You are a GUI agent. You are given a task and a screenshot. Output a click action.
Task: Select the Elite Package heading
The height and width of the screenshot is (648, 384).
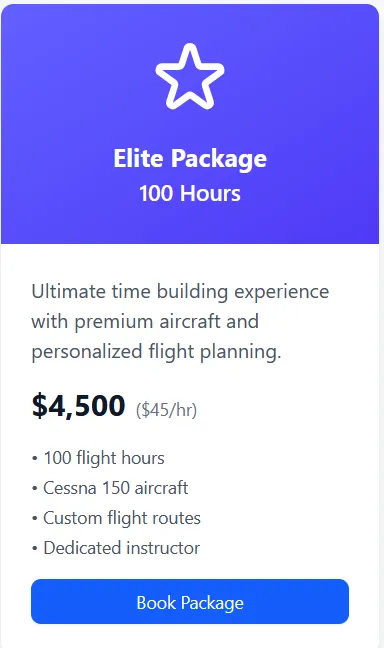[x=190, y=159]
